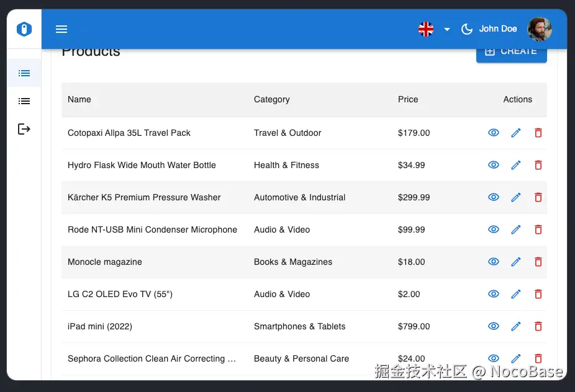Image resolution: width=575 pixels, height=392 pixels.
Task: Select the highlighted blue list item in the sidebar
Action: click(24, 73)
